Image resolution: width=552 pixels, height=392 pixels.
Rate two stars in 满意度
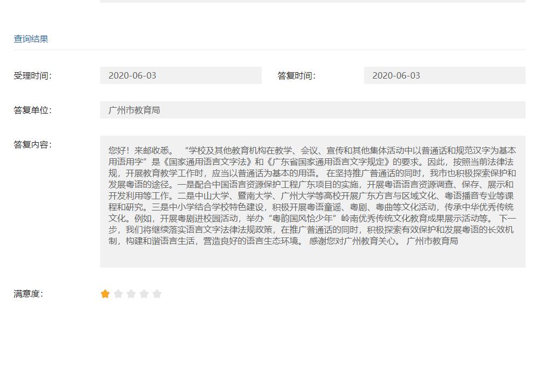(118, 293)
